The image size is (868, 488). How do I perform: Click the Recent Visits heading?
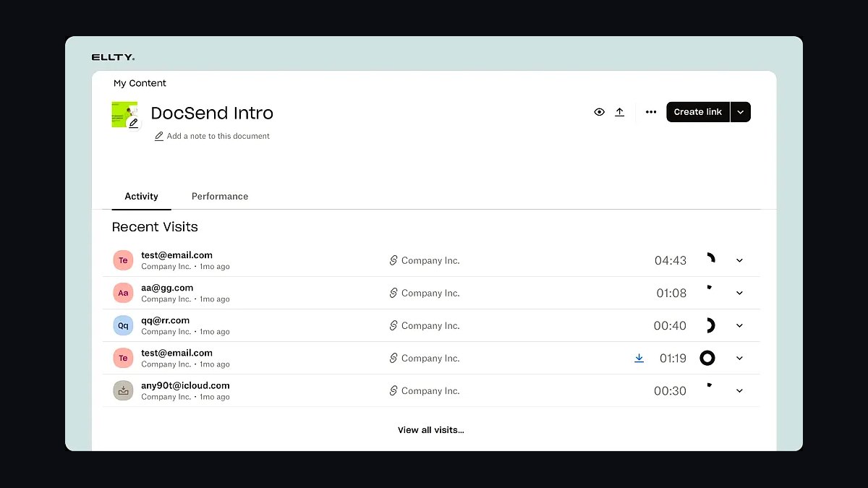pos(155,227)
